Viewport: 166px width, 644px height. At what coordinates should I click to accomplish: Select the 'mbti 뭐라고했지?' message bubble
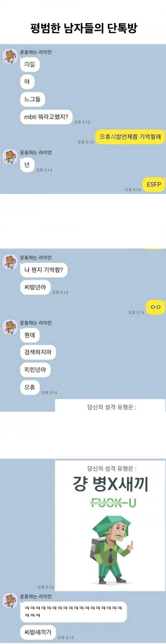46,117
